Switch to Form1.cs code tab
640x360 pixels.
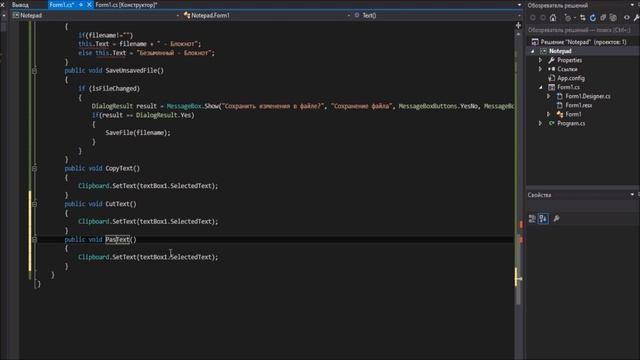pos(62,5)
